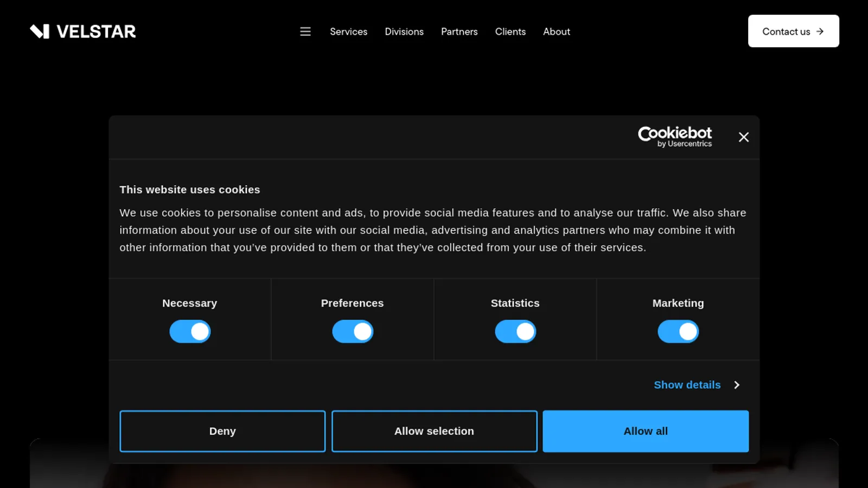868x488 pixels.
Task: Click the Velstar logo
Action: click(x=82, y=31)
